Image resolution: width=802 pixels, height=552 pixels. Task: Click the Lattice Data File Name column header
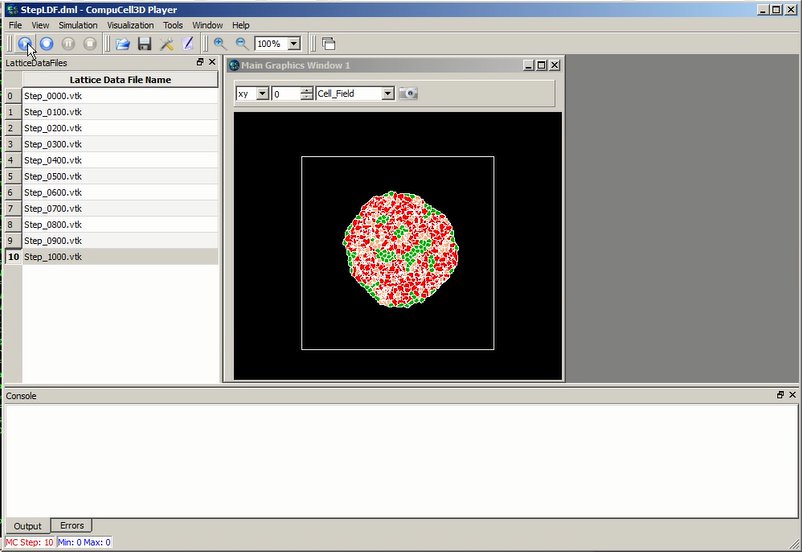click(120, 80)
